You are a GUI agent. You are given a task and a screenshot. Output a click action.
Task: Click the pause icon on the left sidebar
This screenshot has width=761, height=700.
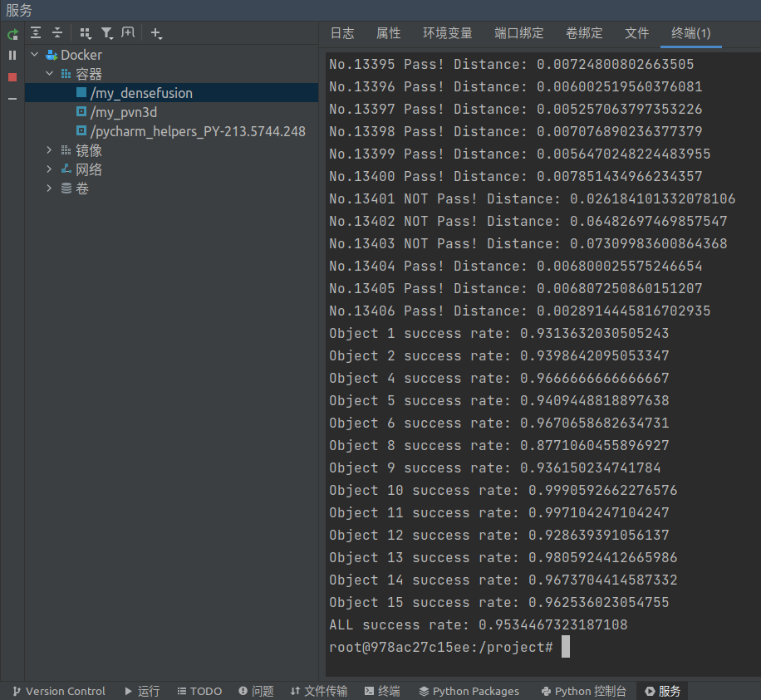(x=11, y=56)
